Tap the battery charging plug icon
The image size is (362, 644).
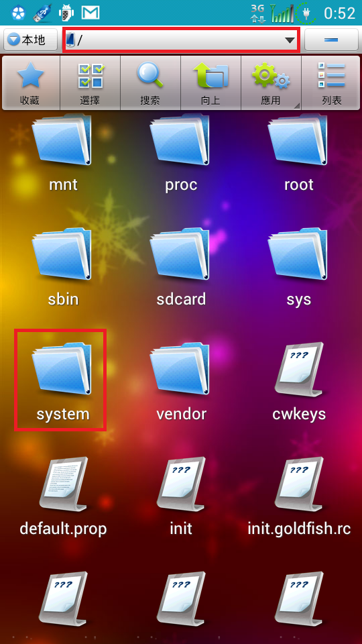point(306,13)
